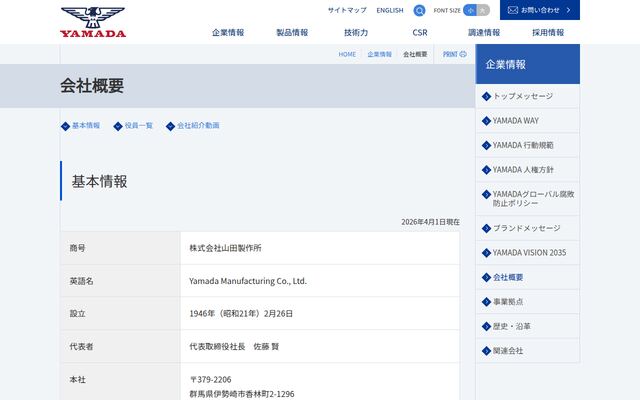This screenshot has width=640, height=400.
Task: Click diamond icon next to YAMADA 人権方針
Action: [486, 170]
